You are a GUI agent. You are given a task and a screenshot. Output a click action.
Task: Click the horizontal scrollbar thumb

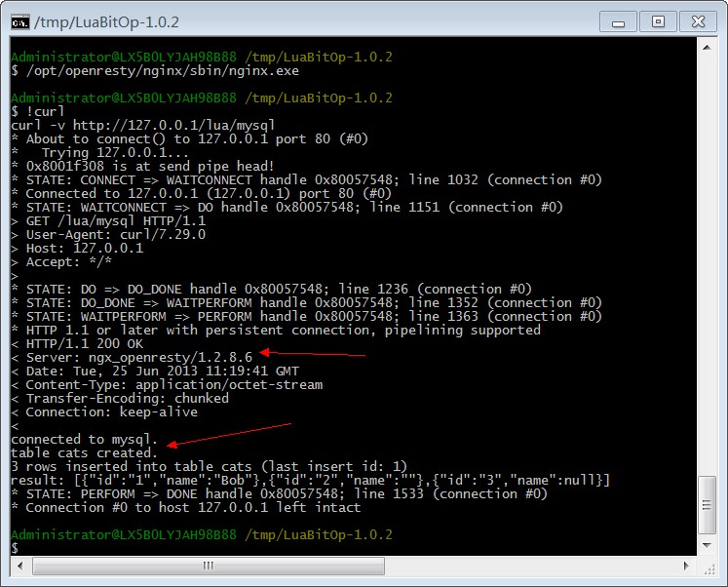[209, 566]
